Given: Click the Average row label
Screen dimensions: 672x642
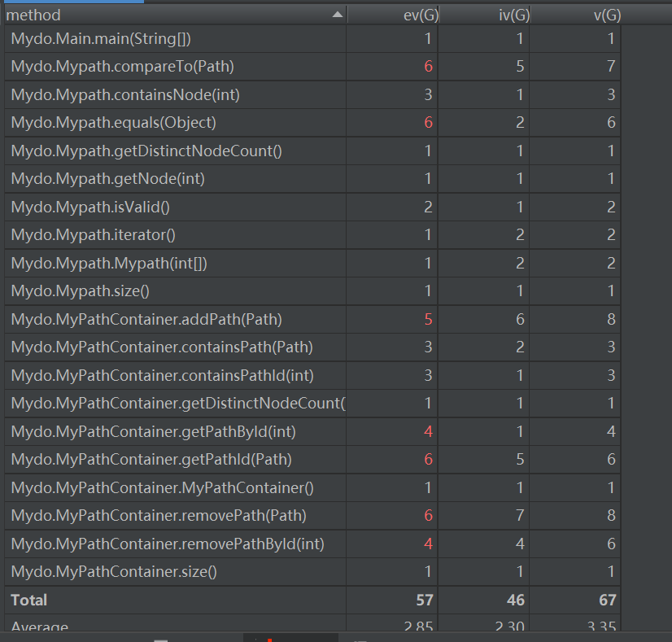Looking at the screenshot, I should 39,627.
